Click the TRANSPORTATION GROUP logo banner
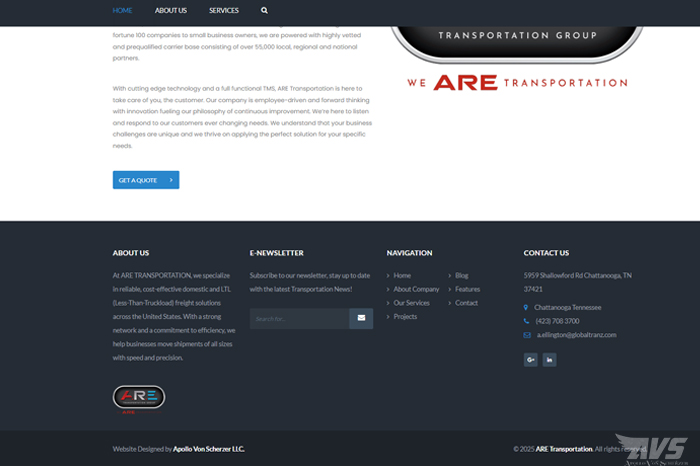 point(517,44)
